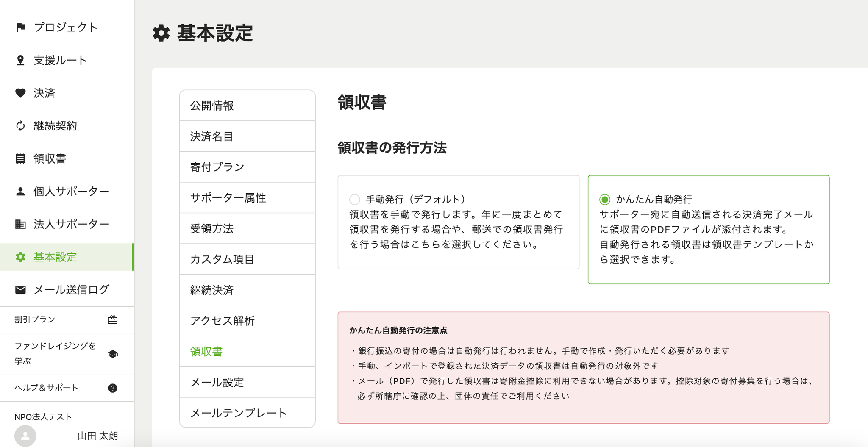Click the envelope icon for メール送信ログ
Viewport: 868px width, 447px height.
(20, 290)
